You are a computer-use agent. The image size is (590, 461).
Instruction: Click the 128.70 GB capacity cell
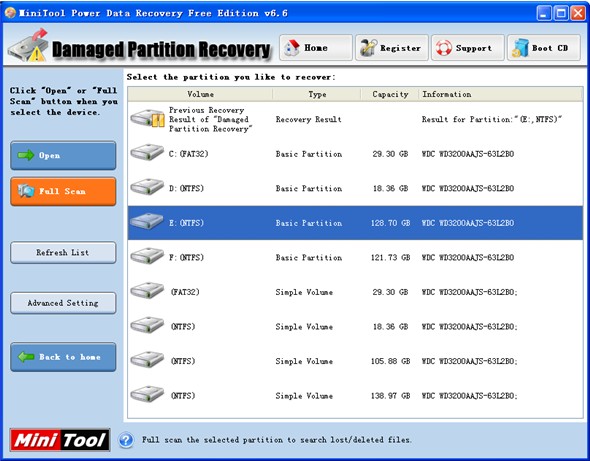(390, 223)
